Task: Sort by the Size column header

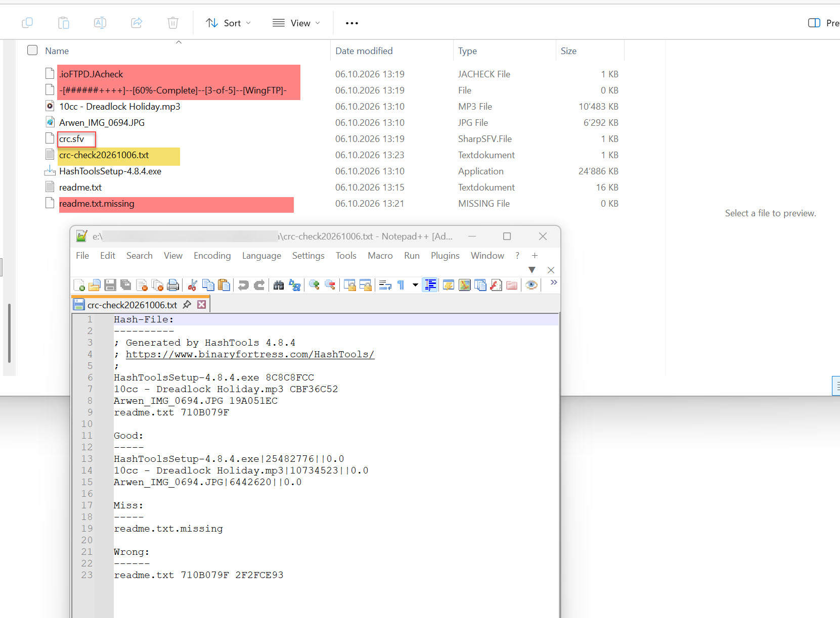Action: coord(568,51)
